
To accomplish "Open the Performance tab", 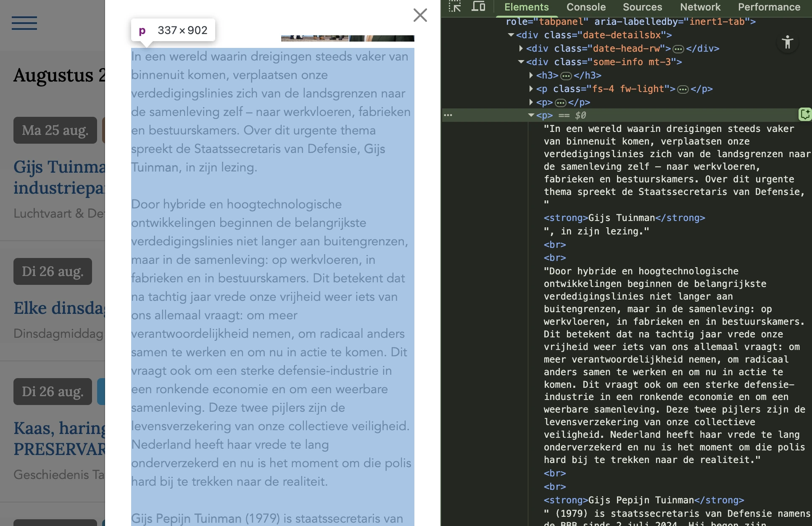I will point(769,7).
